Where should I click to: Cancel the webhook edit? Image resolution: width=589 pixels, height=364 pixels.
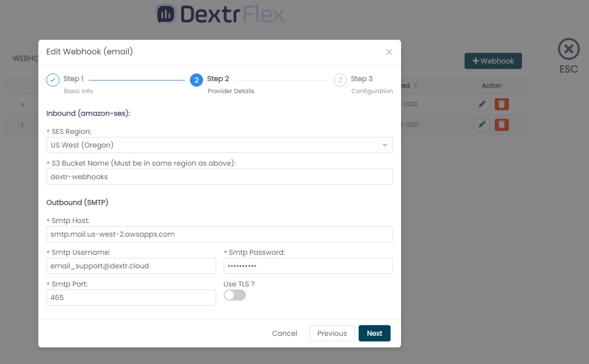pyautogui.click(x=284, y=333)
